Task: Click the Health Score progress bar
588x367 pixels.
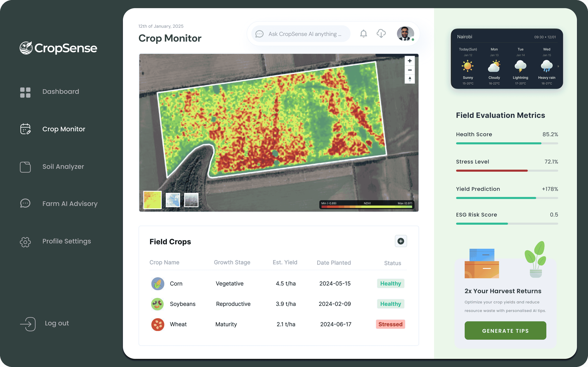Action: point(507,144)
